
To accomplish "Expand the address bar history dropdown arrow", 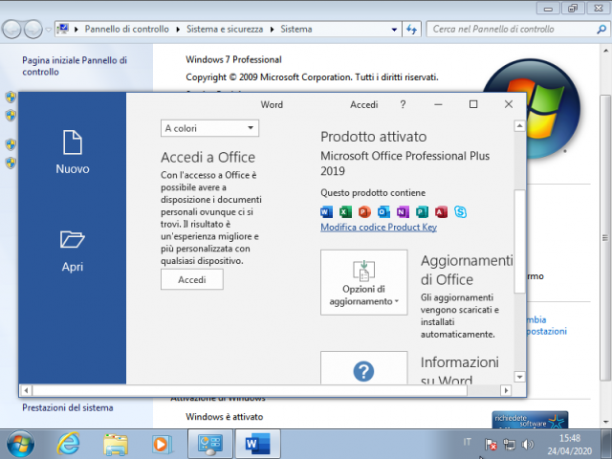I will [394, 29].
